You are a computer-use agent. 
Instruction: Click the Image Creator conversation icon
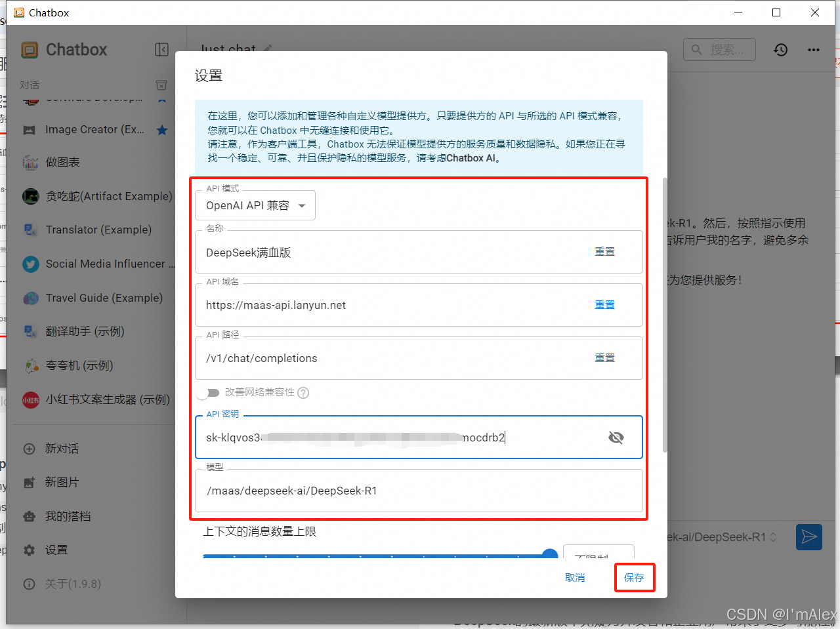(30, 130)
